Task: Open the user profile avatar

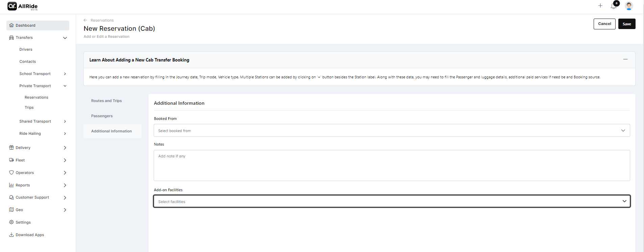Action: pyautogui.click(x=628, y=6)
